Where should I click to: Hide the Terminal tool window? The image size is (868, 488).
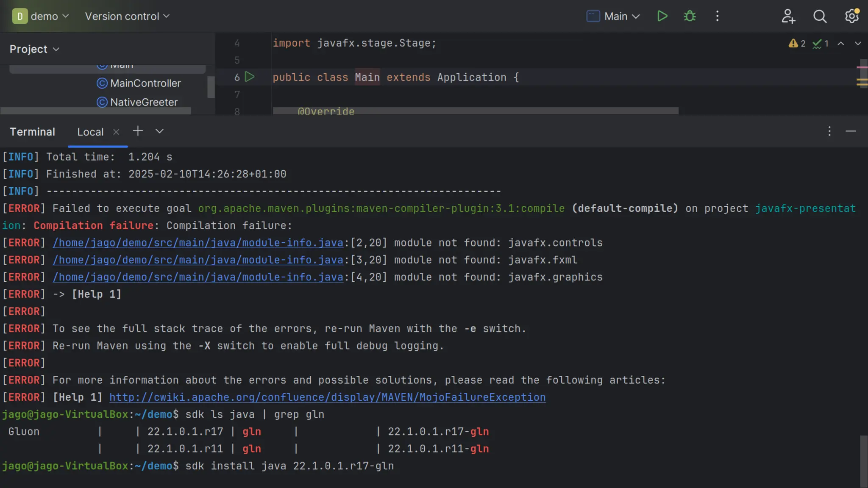click(851, 131)
